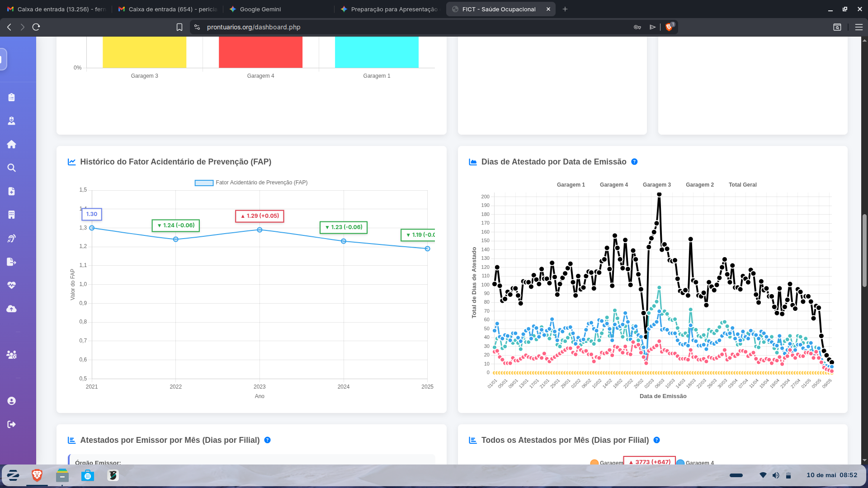Click the browser back arrow
The image size is (868, 488).
(x=9, y=27)
